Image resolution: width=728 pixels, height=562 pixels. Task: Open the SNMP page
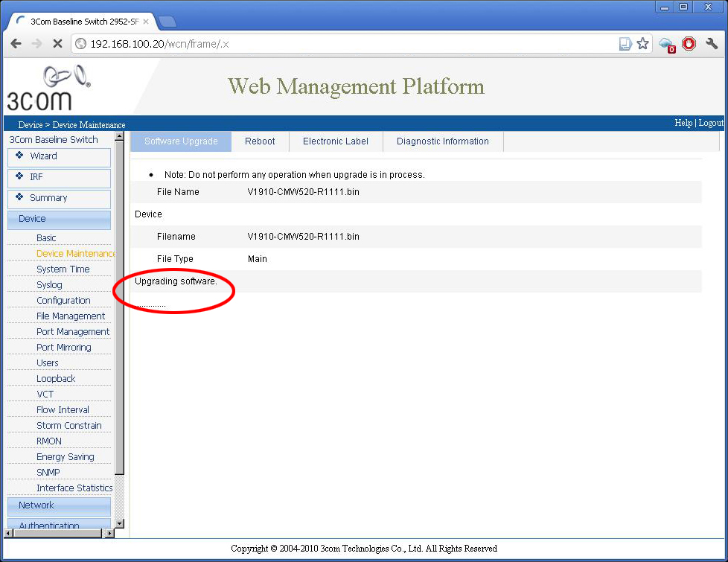coord(48,473)
